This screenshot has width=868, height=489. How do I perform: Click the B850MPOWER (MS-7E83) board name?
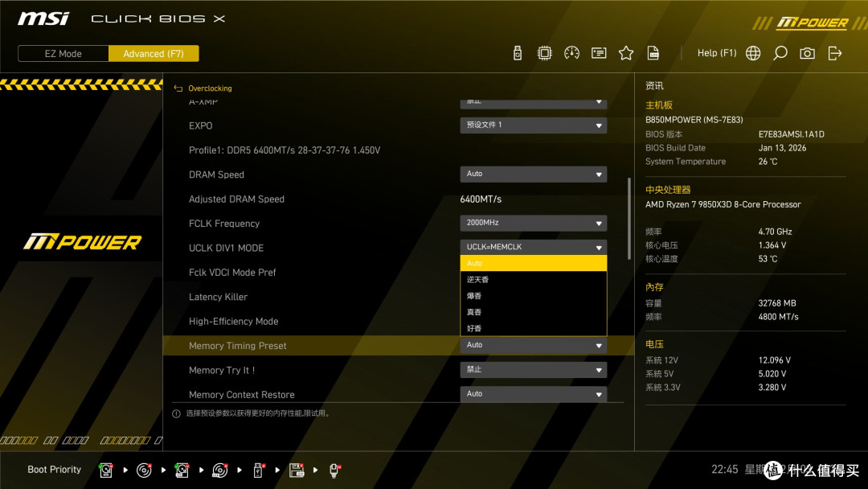[x=694, y=120]
